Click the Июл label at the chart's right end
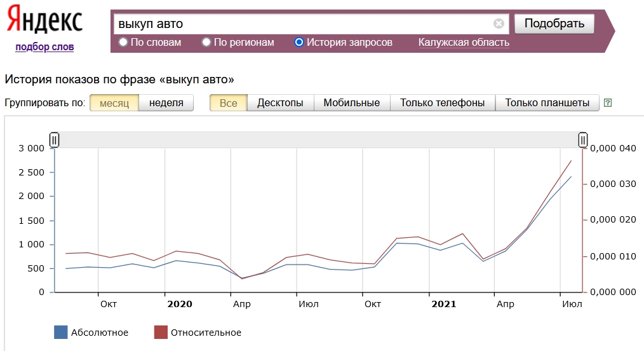The height and width of the screenshot is (351, 644). [x=572, y=304]
